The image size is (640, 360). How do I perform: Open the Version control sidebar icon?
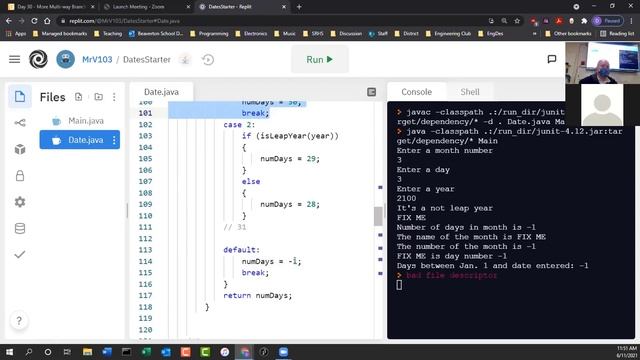click(20, 122)
